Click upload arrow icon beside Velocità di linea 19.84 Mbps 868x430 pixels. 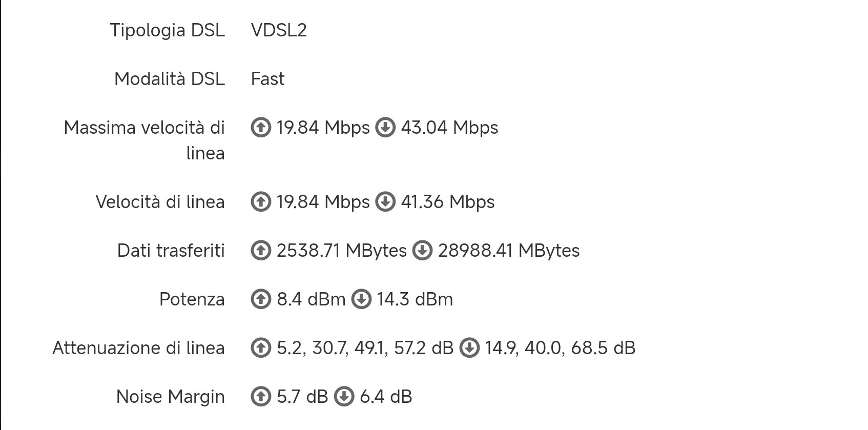261,202
